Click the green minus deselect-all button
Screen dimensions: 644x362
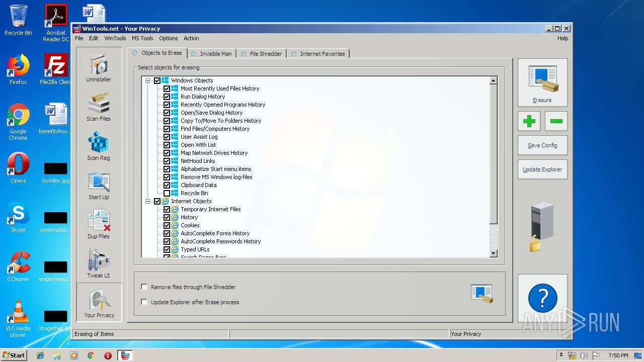click(x=556, y=121)
